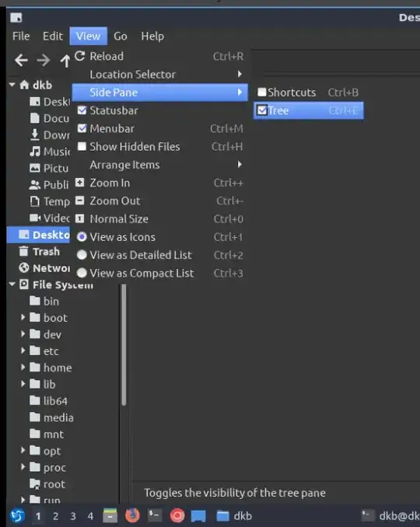The image size is (420, 527).
Task: Click the Zoom Out minus icon
Action: click(x=79, y=201)
